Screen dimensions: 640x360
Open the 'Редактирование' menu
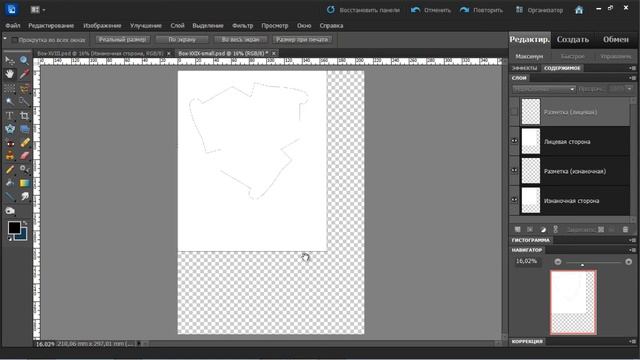[x=51, y=26]
